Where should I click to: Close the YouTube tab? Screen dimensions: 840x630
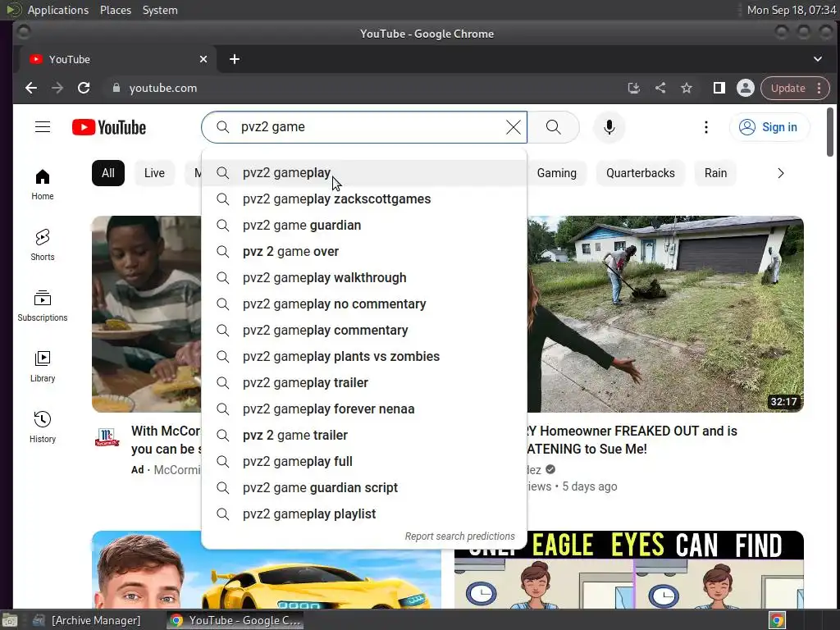[x=203, y=59]
